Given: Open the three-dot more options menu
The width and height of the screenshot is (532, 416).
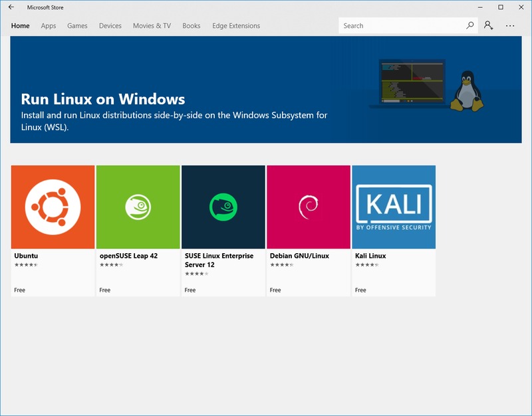Looking at the screenshot, I should [510, 26].
